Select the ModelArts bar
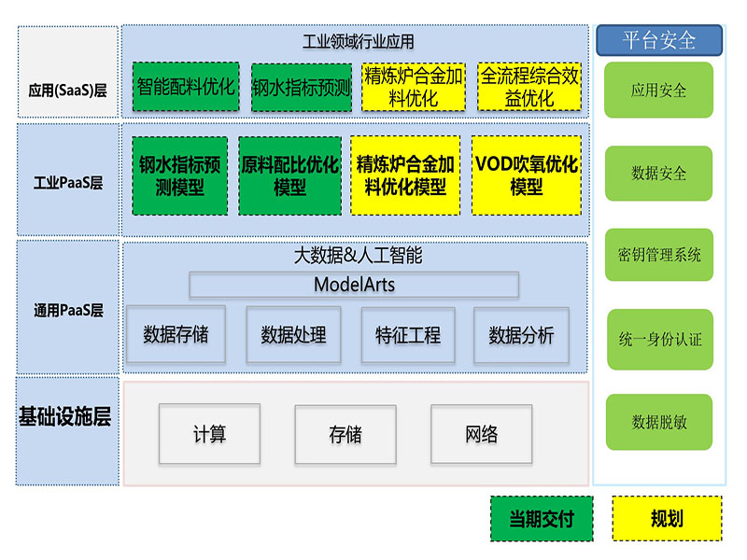This screenshot has width=747, height=560. point(354,285)
